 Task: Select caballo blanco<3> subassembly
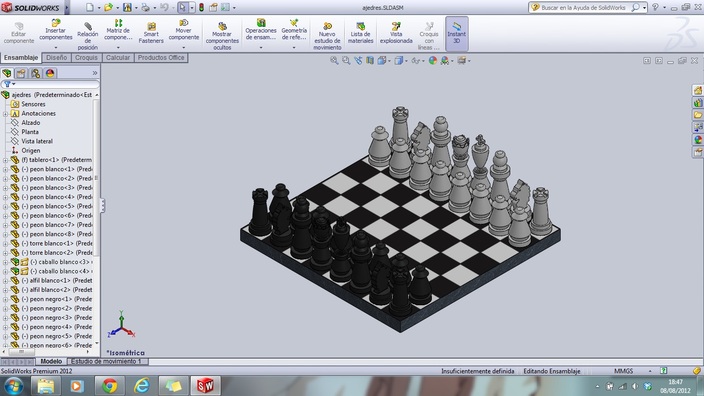[x=52, y=262]
